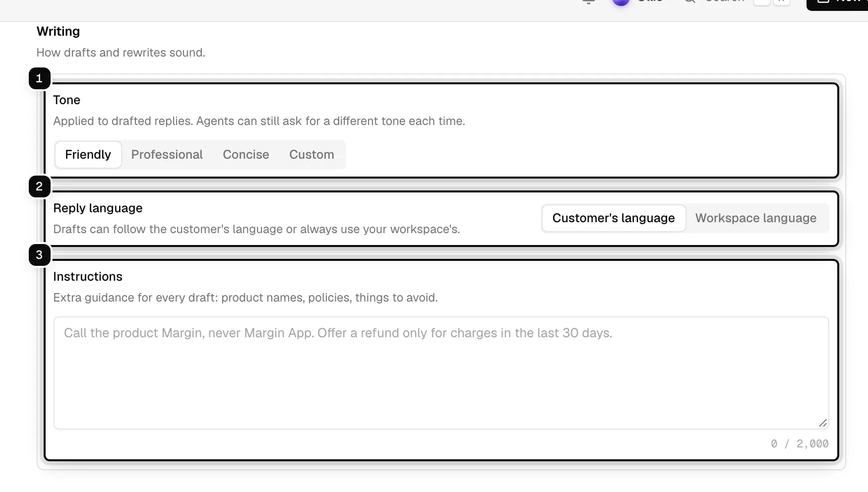Screen dimensions: 868x492
Task: Click the Tone label
Action: tap(66, 100)
